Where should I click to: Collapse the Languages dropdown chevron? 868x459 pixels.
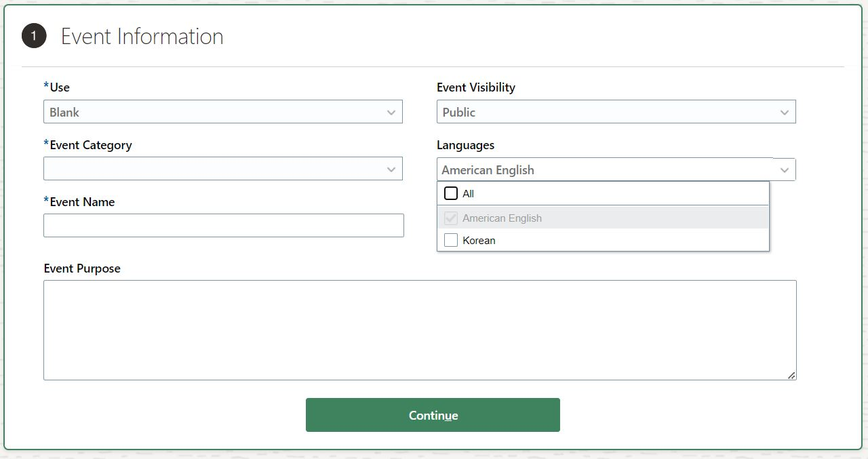(785, 170)
